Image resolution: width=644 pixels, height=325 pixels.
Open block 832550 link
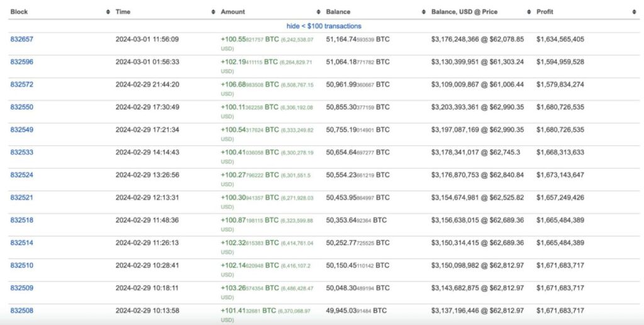point(22,107)
